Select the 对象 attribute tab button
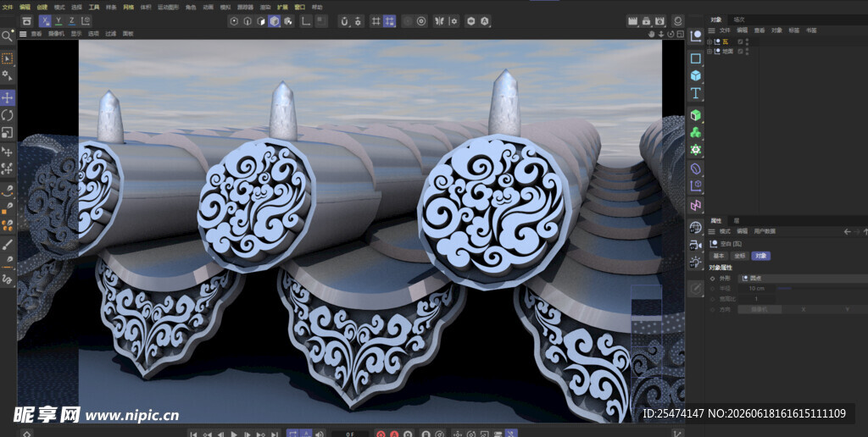 tap(760, 256)
